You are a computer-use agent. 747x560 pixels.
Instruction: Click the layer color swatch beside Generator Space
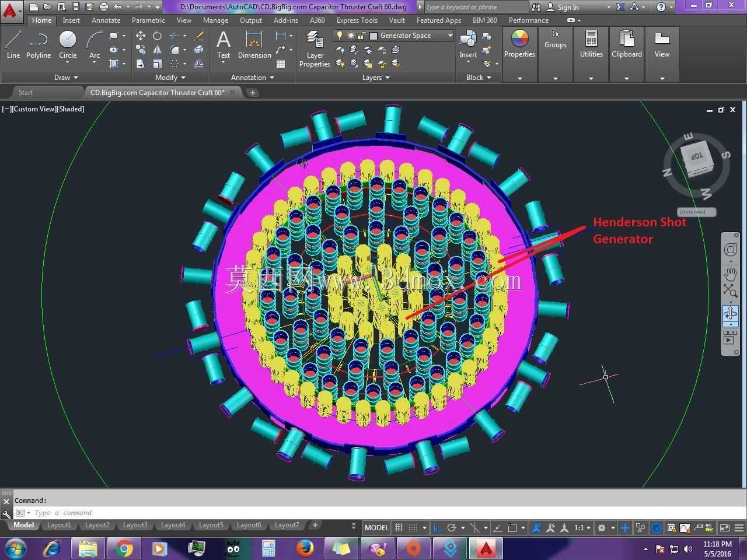click(373, 36)
